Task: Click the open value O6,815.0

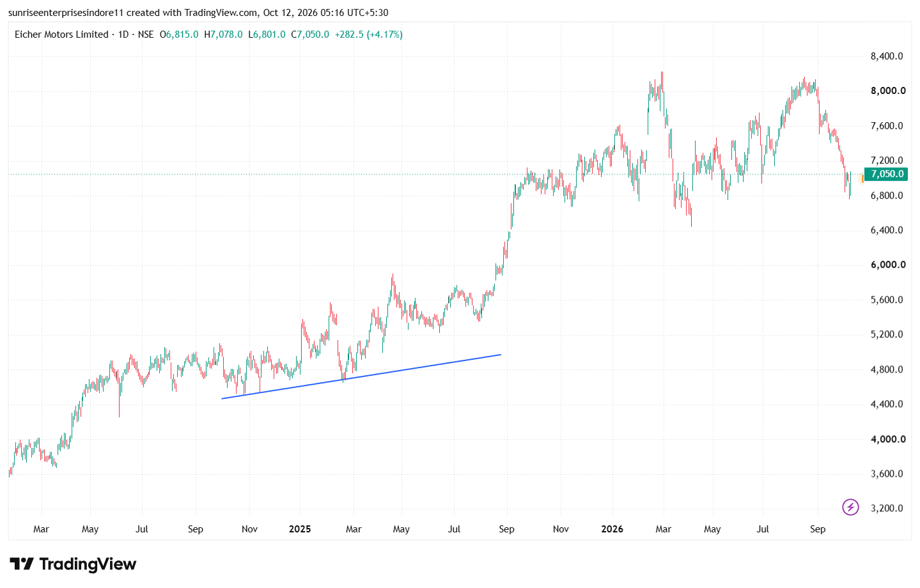Action: point(179,35)
